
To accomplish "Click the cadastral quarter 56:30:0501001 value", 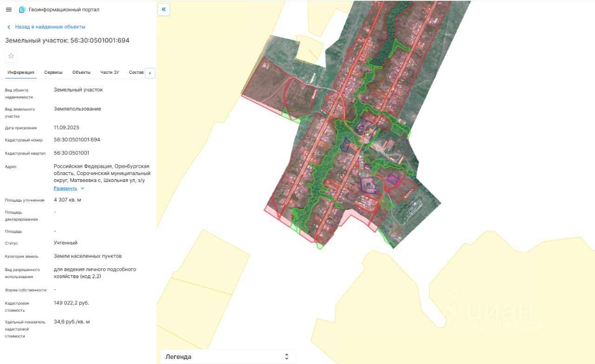I will pos(72,153).
